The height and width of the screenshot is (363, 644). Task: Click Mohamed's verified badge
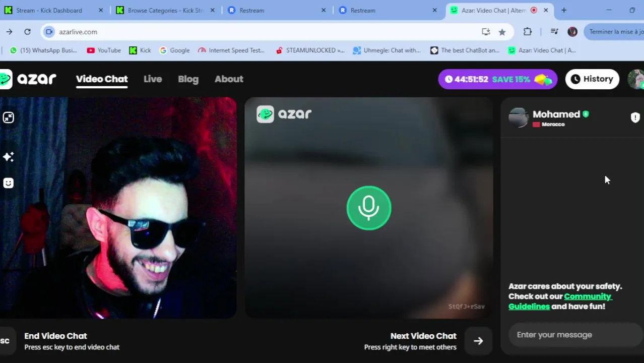586,114
